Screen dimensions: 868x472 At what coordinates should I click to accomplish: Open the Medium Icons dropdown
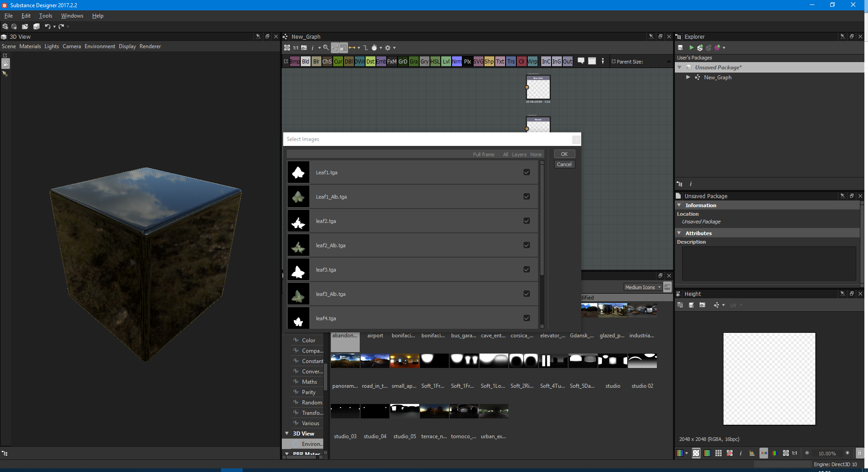point(642,287)
